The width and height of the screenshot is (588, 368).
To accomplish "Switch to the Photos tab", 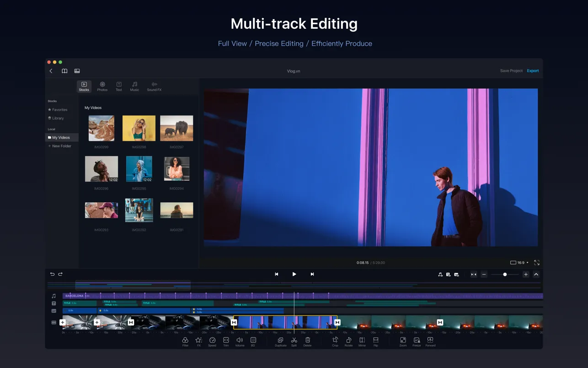I will [102, 87].
